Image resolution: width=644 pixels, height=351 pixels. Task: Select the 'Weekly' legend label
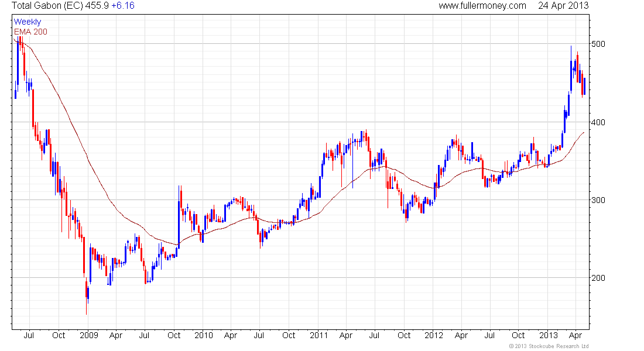[x=28, y=22]
